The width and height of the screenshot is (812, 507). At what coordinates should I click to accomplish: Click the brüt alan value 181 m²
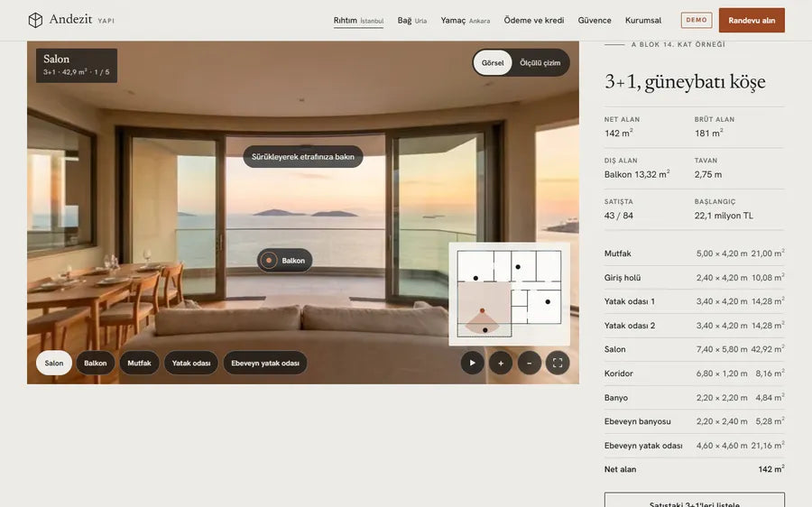[709, 134]
